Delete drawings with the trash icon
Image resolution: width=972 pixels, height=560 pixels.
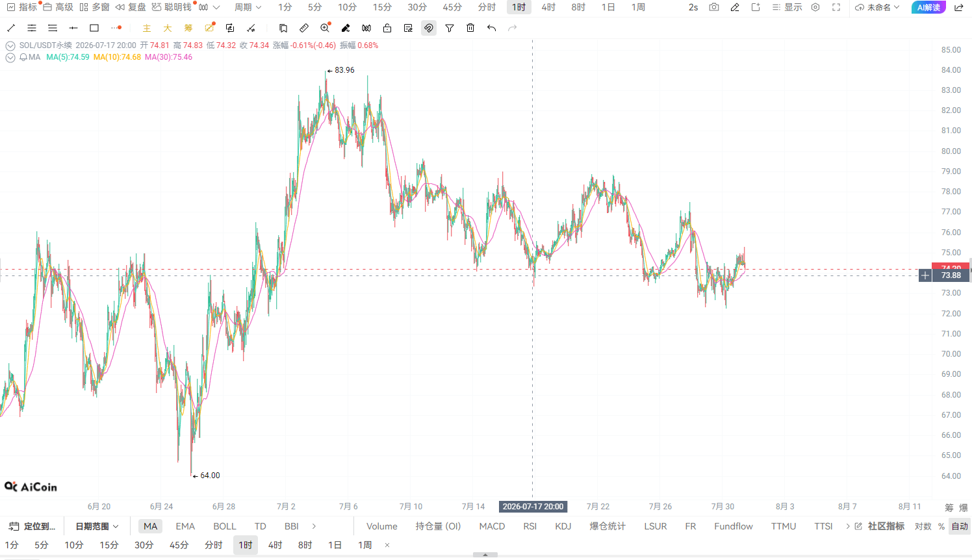(x=470, y=28)
